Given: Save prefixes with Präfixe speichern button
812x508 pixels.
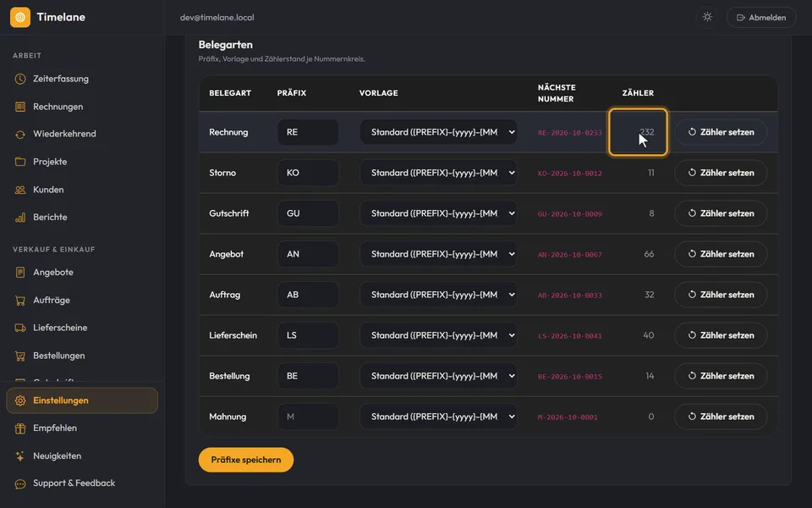Looking at the screenshot, I should click(x=246, y=460).
